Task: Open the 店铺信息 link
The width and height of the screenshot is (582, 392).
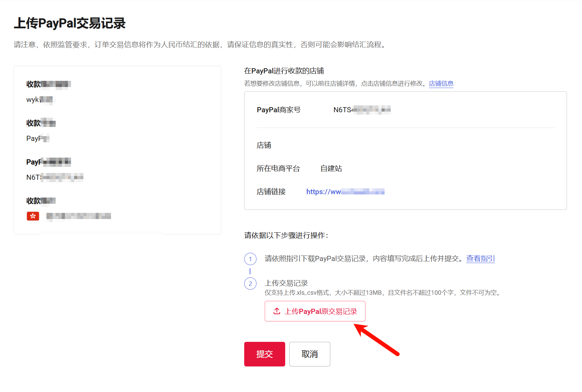Action: pyautogui.click(x=441, y=84)
